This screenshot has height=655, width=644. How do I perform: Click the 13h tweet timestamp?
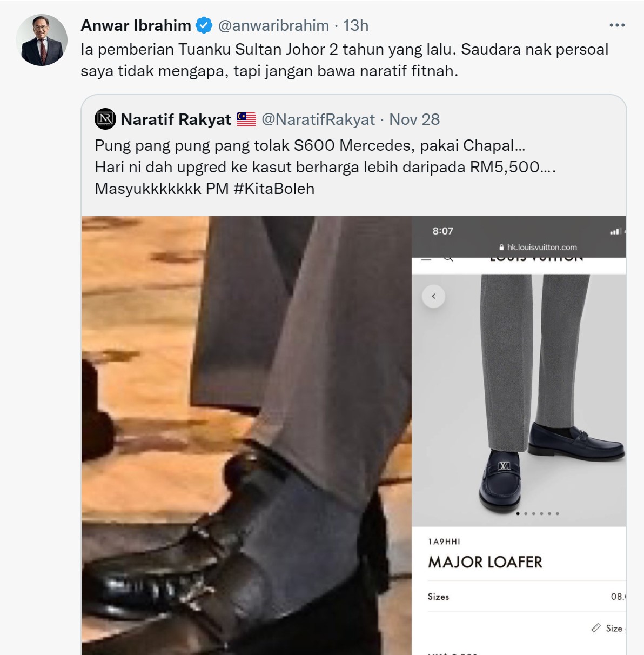356,25
